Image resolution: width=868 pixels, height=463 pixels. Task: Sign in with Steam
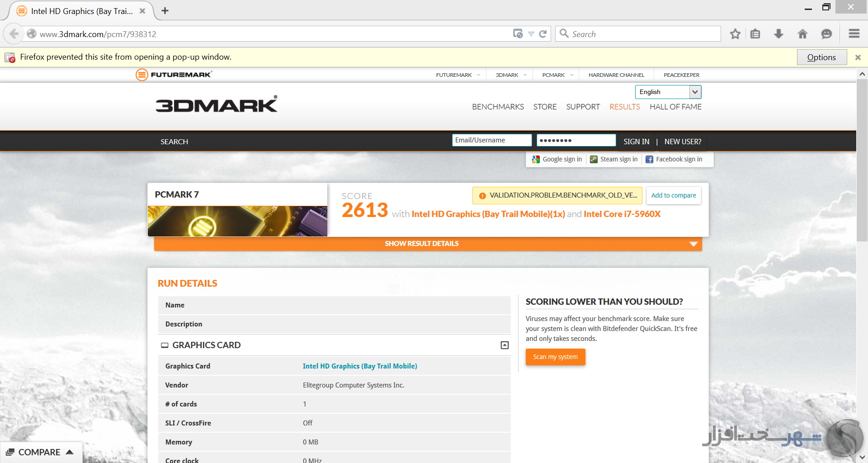[614, 159]
